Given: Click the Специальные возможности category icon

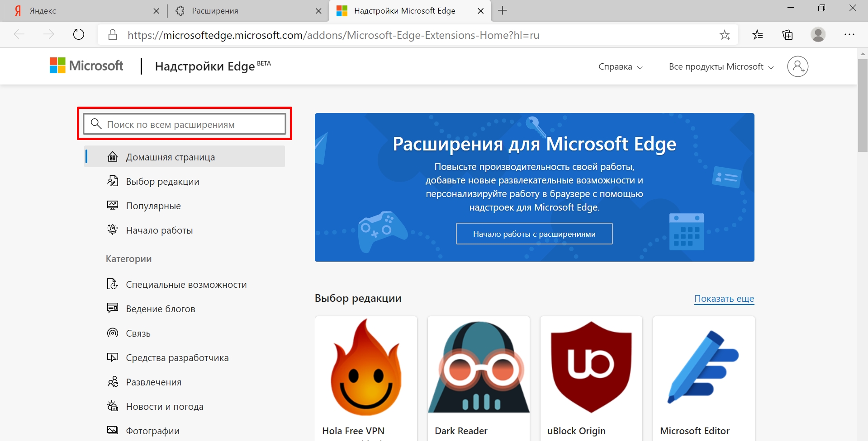Looking at the screenshot, I should click(x=112, y=284).
